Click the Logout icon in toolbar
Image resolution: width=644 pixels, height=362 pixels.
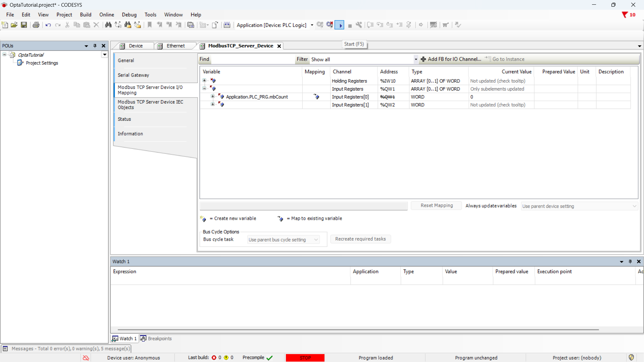click(330, 25)
